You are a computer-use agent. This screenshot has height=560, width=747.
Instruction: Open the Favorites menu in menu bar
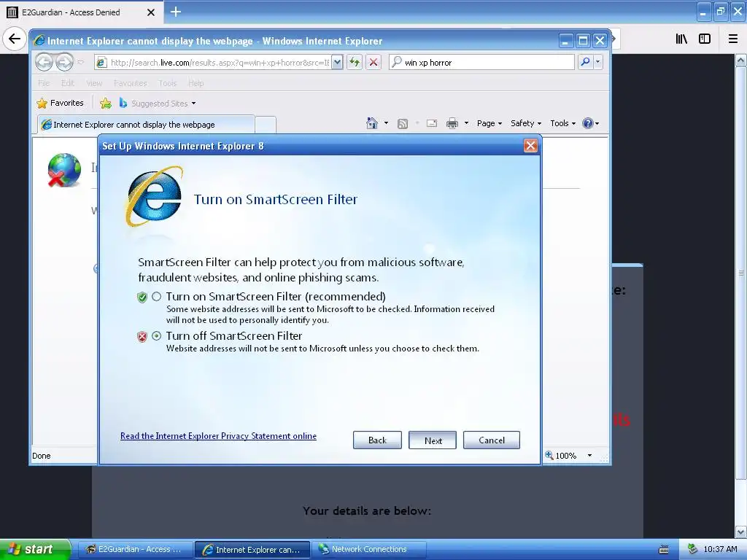(131, 83)
